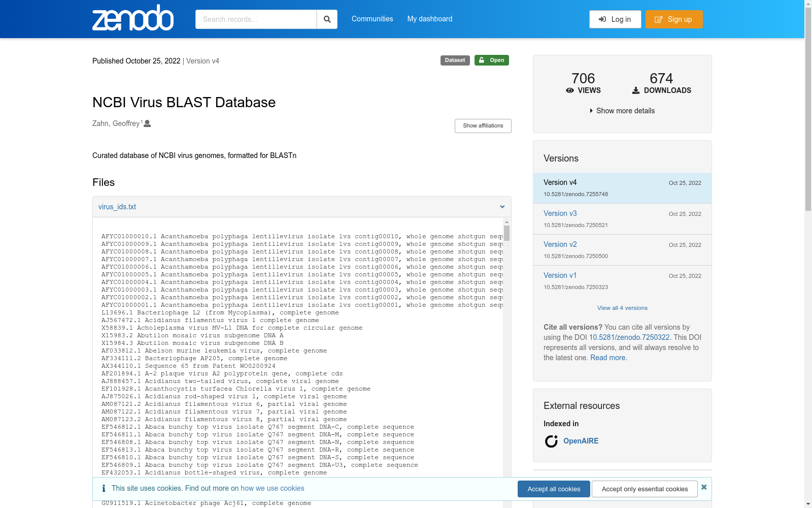The height and width of the screenshot is (508, 812).
Task: Click the browser scrollbar down arrow
Action: coord(808,504)
